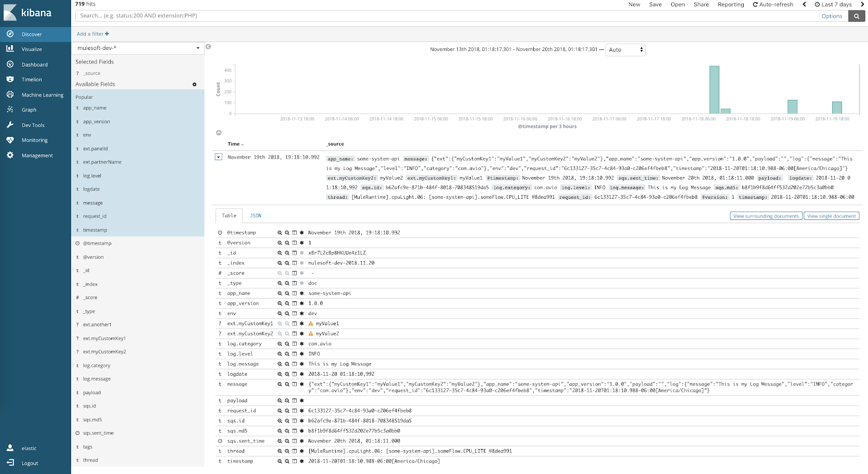Click the Add a filter link
This screenshot has width=868, height=474.
click(x=93, y=34)
